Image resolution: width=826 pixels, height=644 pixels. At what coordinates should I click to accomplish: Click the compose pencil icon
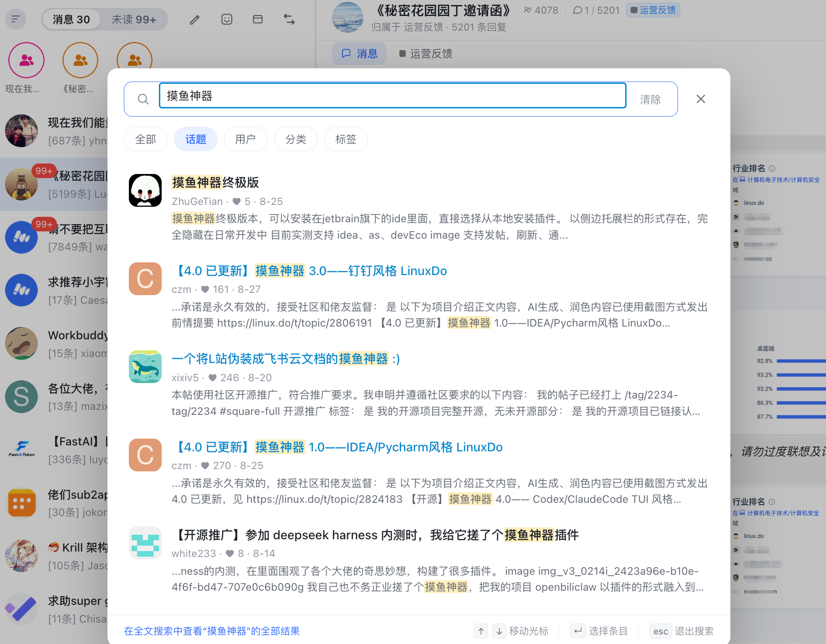point(195,20)
